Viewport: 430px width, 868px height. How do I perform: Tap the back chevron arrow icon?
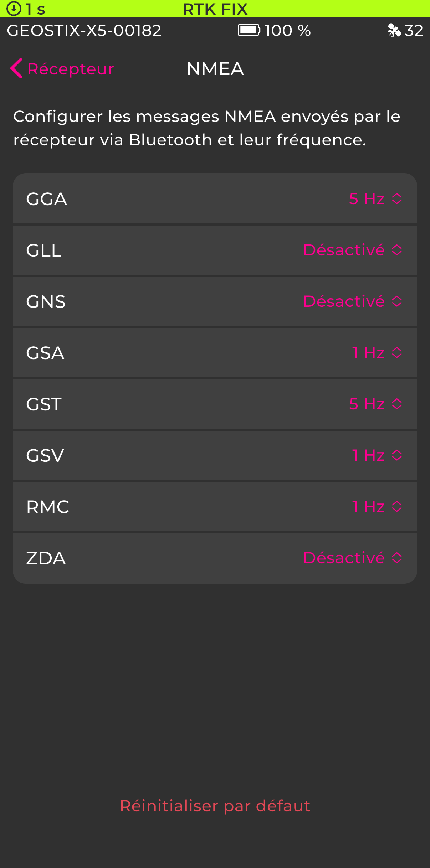tap(16, 68)
